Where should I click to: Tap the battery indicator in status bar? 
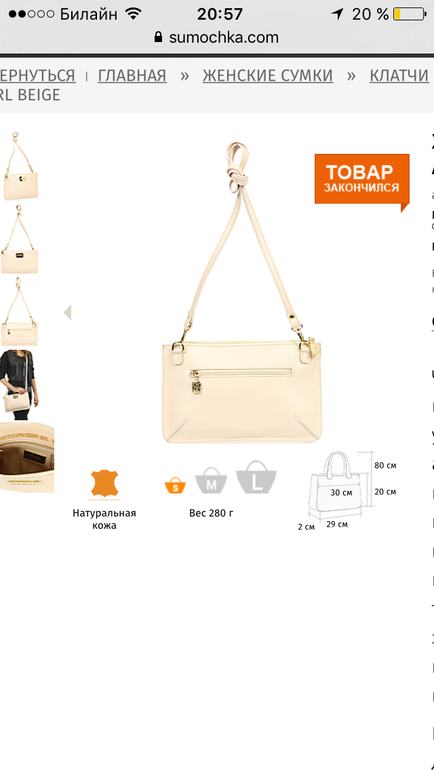click(x=409, y=14)
